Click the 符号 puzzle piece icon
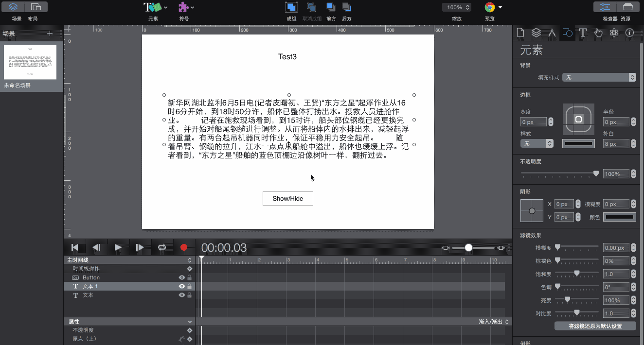Viewport: 644px width, 345px height. (x=183, y=7)
